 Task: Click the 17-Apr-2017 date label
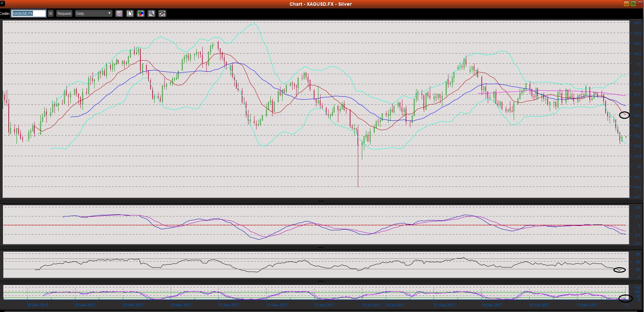[229, 305]
